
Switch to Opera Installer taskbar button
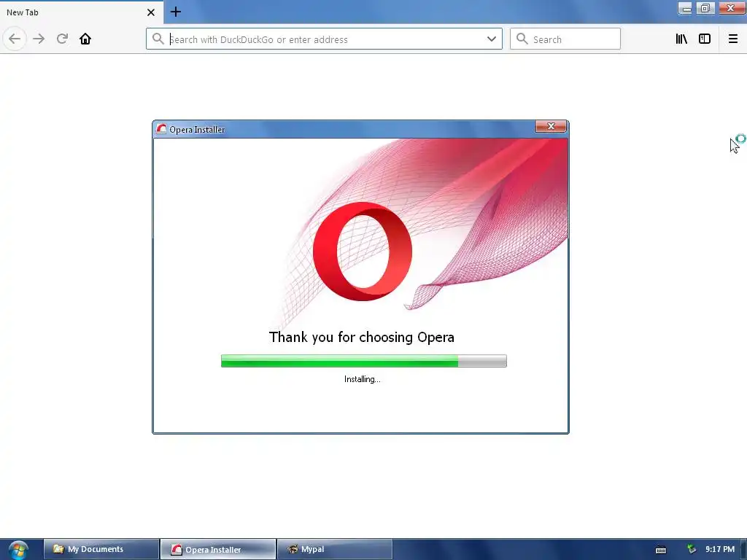tap(218, 549)
